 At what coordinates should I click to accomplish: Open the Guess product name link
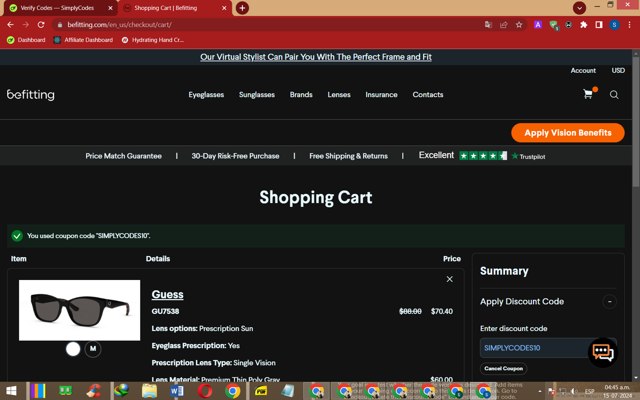167,294
